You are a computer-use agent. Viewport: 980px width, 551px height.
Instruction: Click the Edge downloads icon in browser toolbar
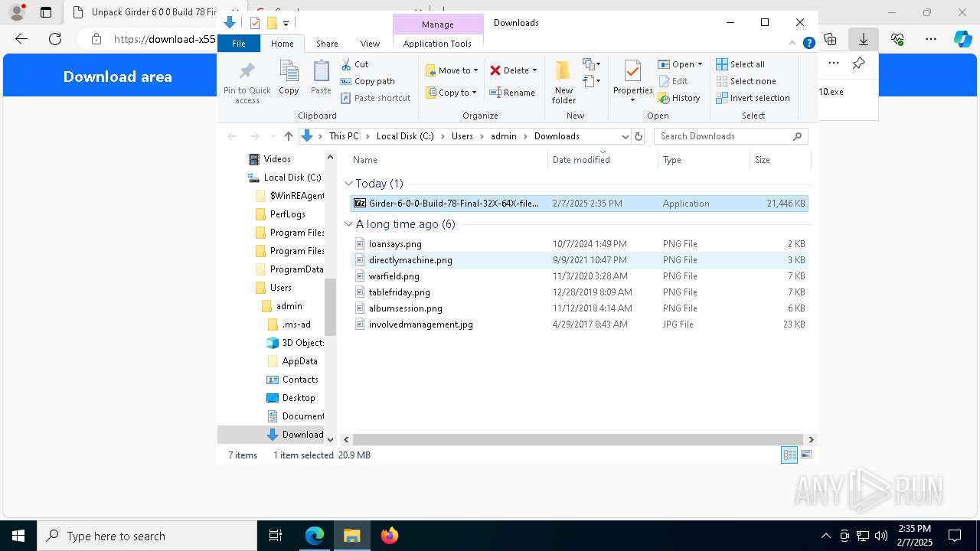[864, 39]
